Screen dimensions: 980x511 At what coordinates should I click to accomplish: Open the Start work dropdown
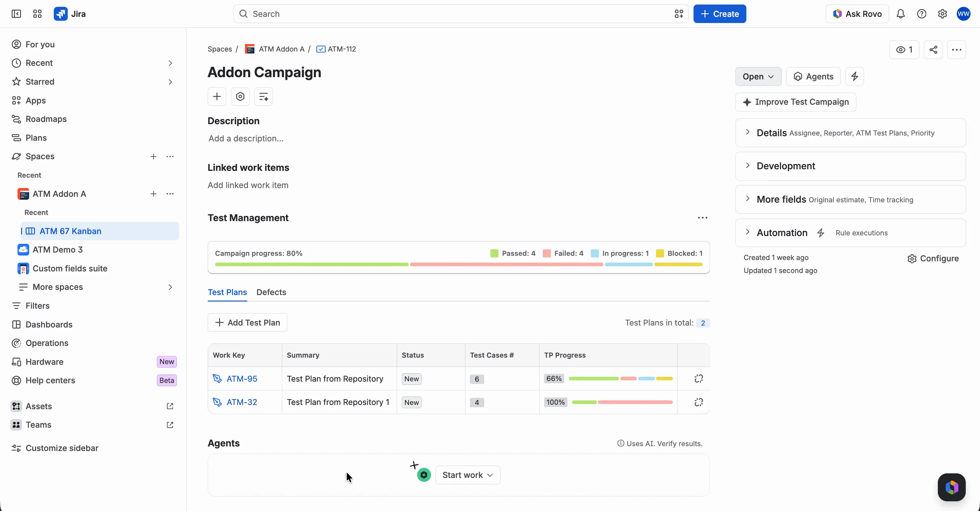pos(468,475)
